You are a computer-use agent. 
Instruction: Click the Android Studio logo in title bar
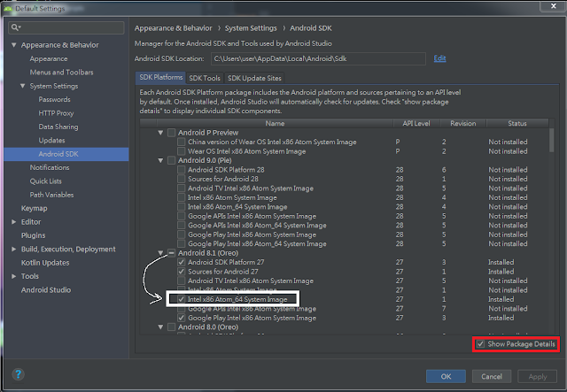click(x=8, y=8)
